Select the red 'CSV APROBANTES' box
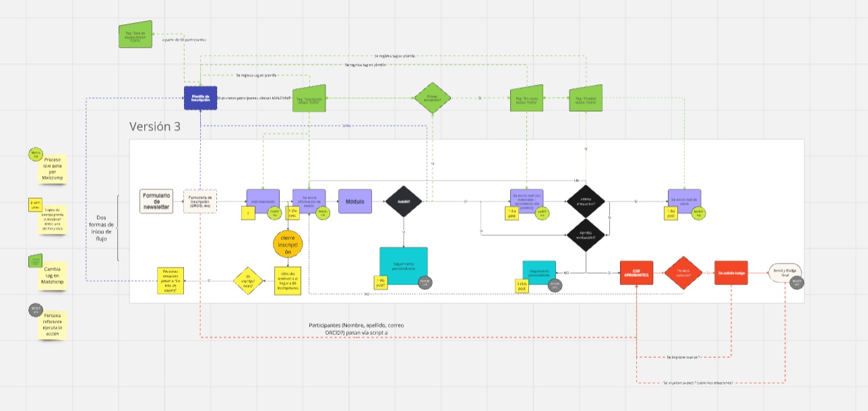This screenshot has width=868, height=411. click(x=637, y=272)
